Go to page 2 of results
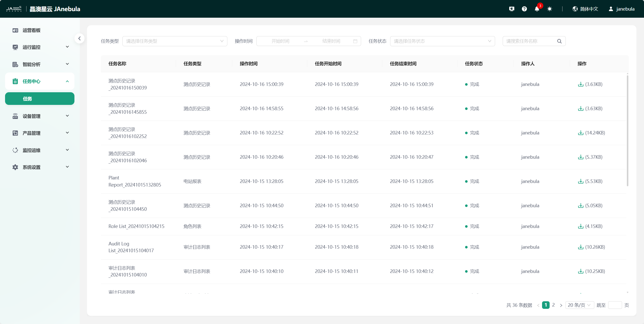This screenshot has height=324, width=644. click(553, 305)
